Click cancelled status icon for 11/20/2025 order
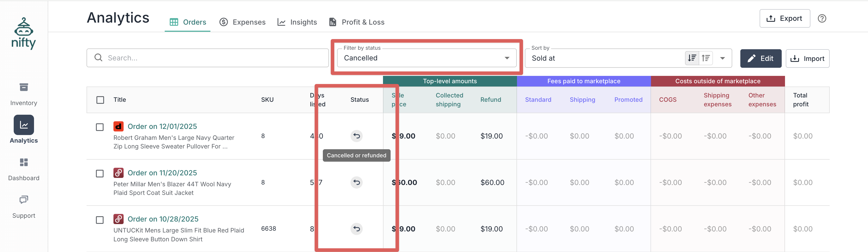Screen dimensions: 868x252 coord(356,182)
